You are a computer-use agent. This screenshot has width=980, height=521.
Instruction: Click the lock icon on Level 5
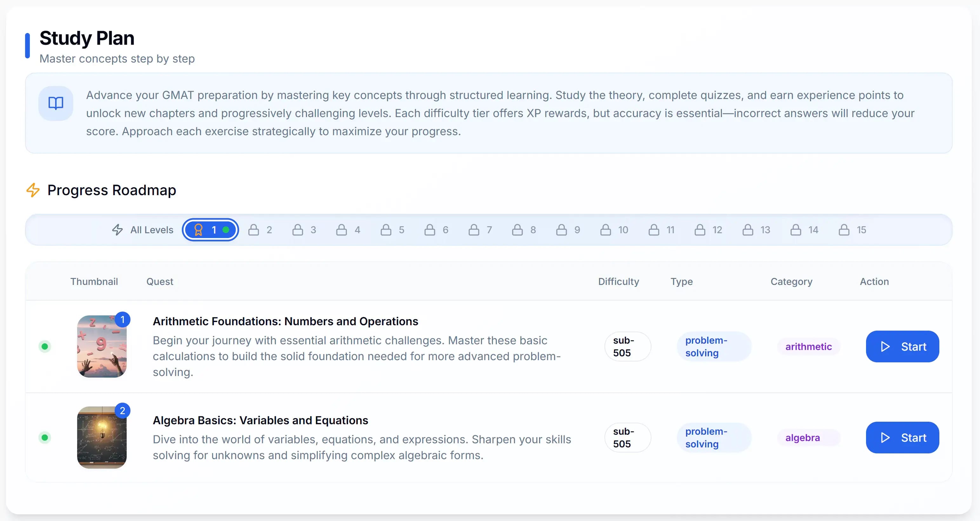click(386, 229)
